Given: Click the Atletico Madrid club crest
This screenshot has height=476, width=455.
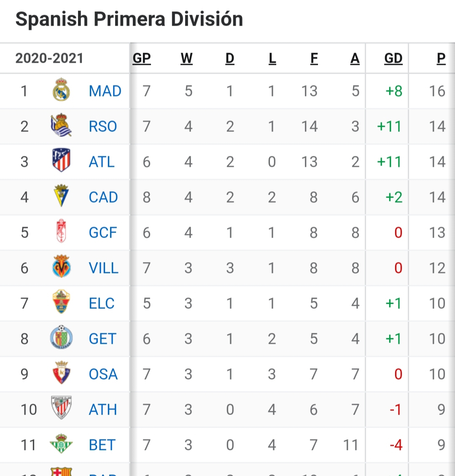Looking at the screenshot, I should (61, 161).
